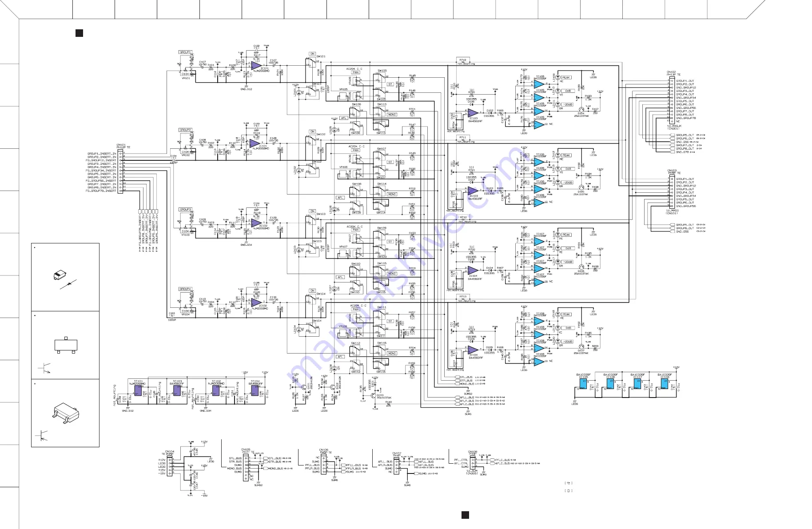The image size is (812, 529).
Task: Click the PEAK label beside LED LD109
Action: tap(566, 78)
